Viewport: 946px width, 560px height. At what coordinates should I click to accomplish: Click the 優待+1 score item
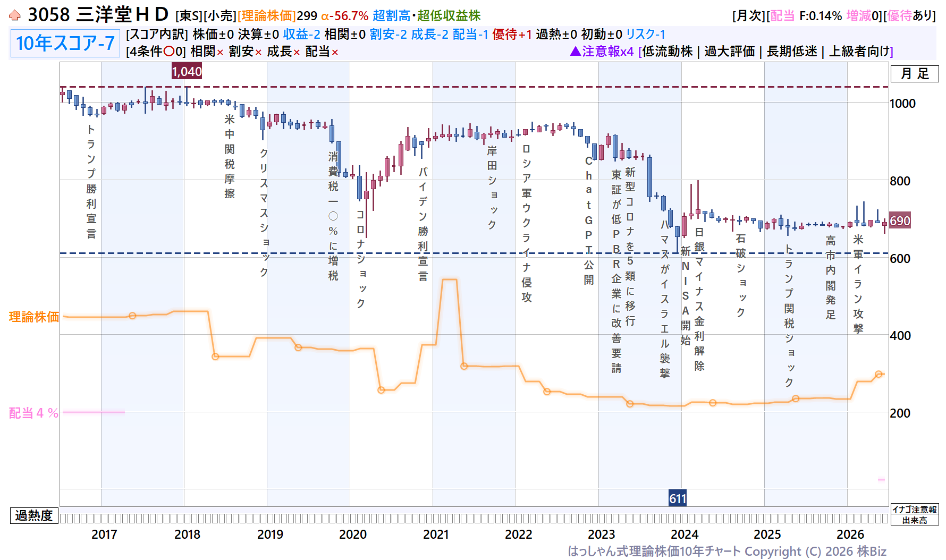coord(512,35)
